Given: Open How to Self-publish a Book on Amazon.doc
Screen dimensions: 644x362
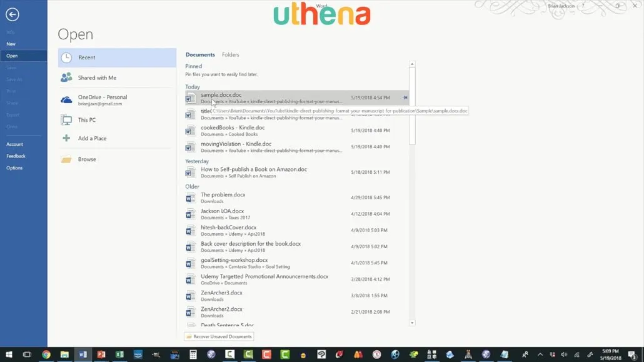Looking at the screenshot, I should (x=296, y=172).
